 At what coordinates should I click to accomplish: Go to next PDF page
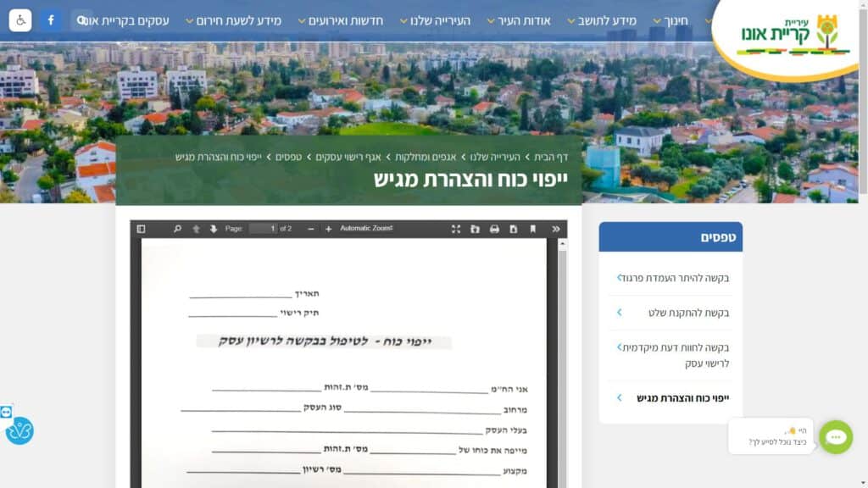point(214,229)
